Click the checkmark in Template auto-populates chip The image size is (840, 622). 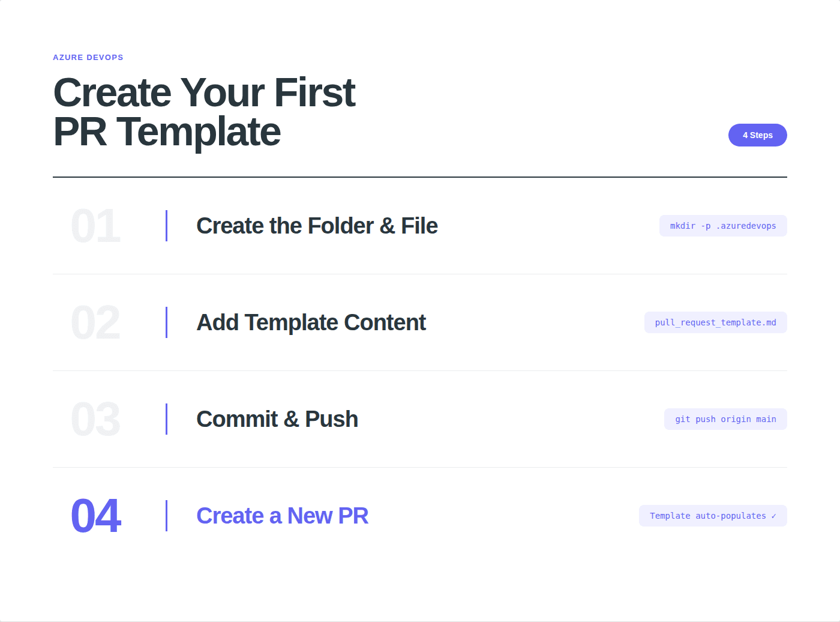click(774, 516)
